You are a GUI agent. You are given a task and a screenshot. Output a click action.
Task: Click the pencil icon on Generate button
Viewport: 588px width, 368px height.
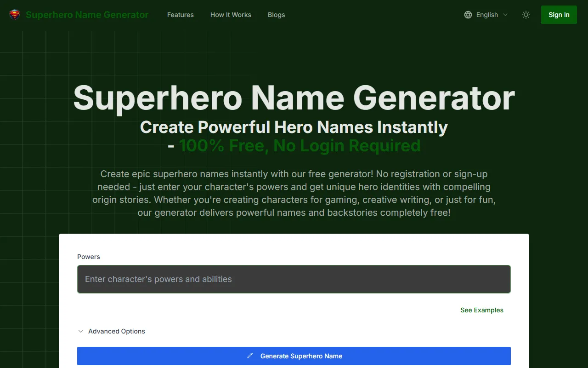click(250, 356)
